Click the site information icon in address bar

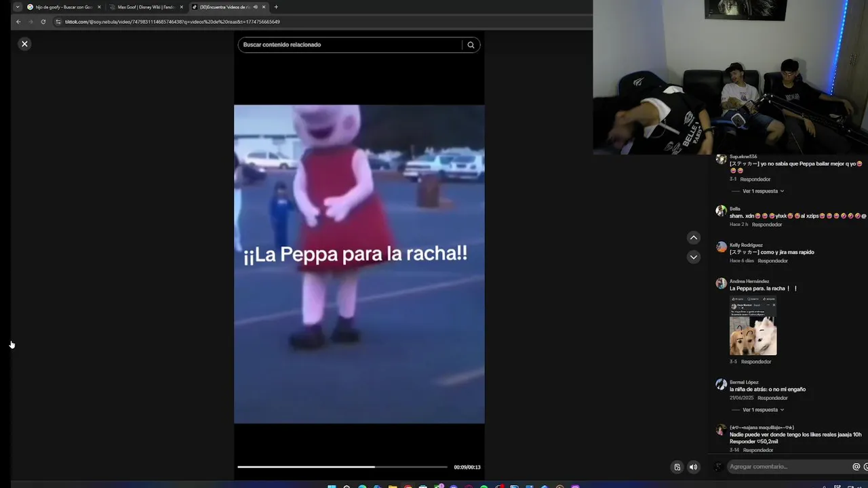(58, 22)
